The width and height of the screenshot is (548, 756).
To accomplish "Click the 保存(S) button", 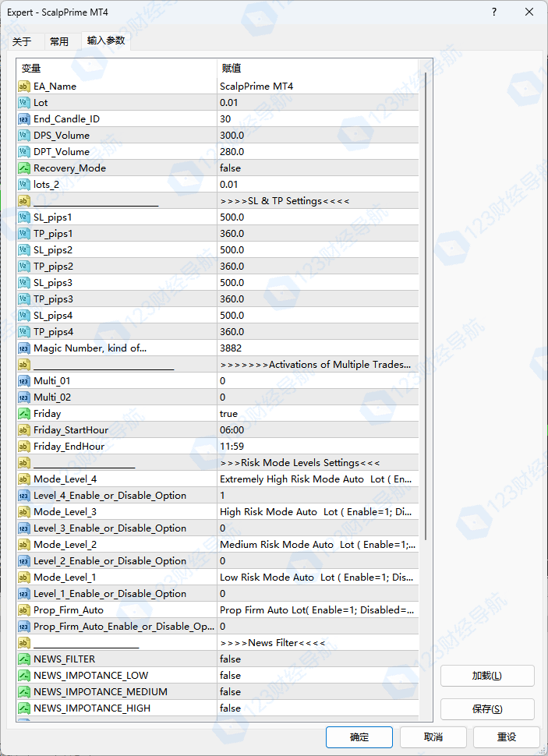I will point(487,709).
